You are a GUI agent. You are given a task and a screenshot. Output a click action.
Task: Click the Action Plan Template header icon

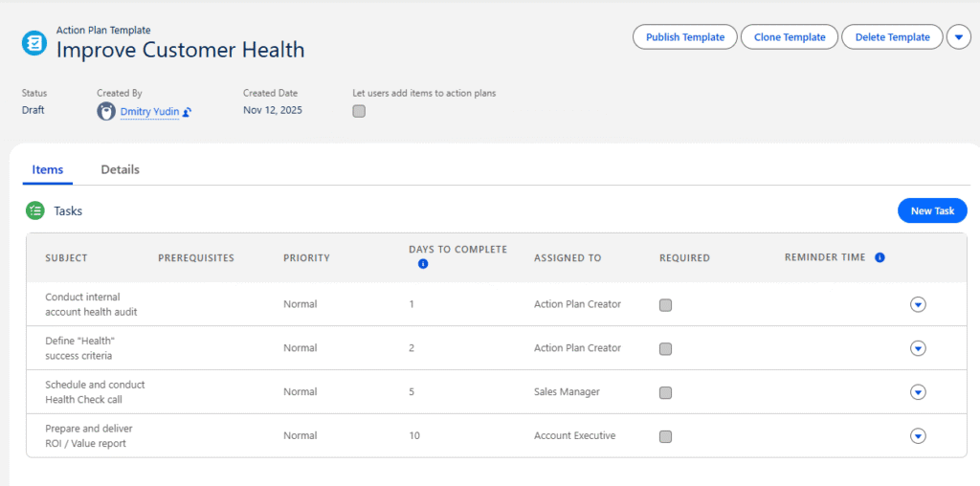(x=34, y=42)
